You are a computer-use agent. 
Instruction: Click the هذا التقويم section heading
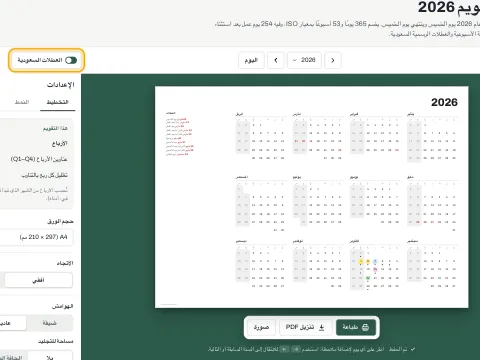(55, 128)
